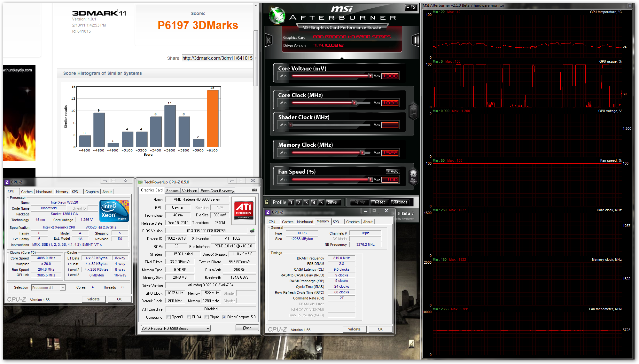The image size is (639, 364).
Task: Load Afterburner profile slot 2
Action: (x=298, y=202)
